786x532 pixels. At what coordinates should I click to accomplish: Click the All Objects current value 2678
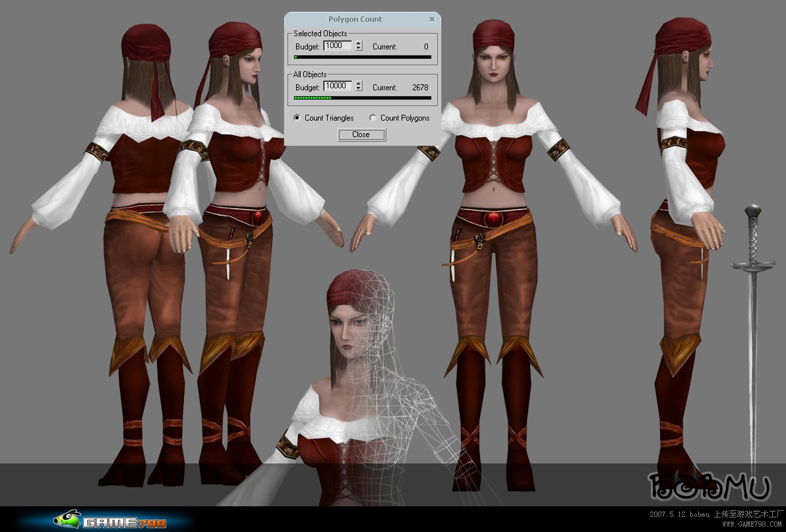pos(420,87)
